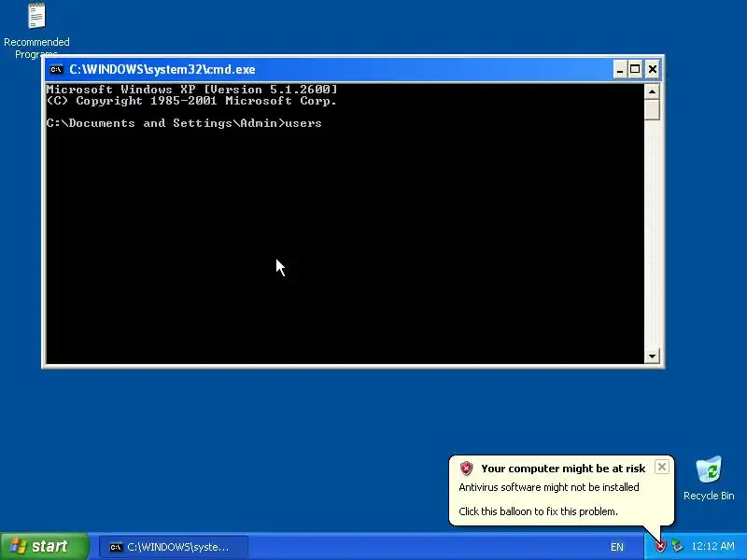Viewport: 747px width, 560px height.
Task: Open the Start menu
Action: click(44, 546)
